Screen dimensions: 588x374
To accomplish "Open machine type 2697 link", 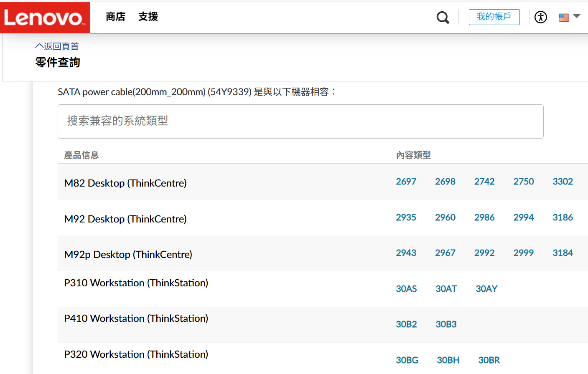I will point(406,182).
